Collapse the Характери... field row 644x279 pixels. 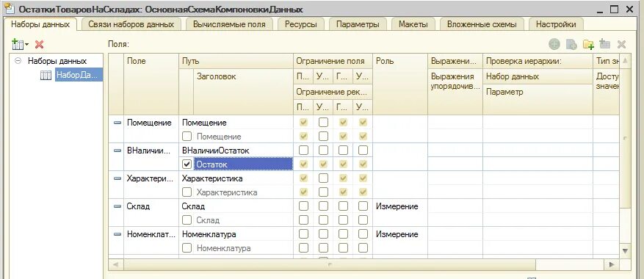(117, 178)
